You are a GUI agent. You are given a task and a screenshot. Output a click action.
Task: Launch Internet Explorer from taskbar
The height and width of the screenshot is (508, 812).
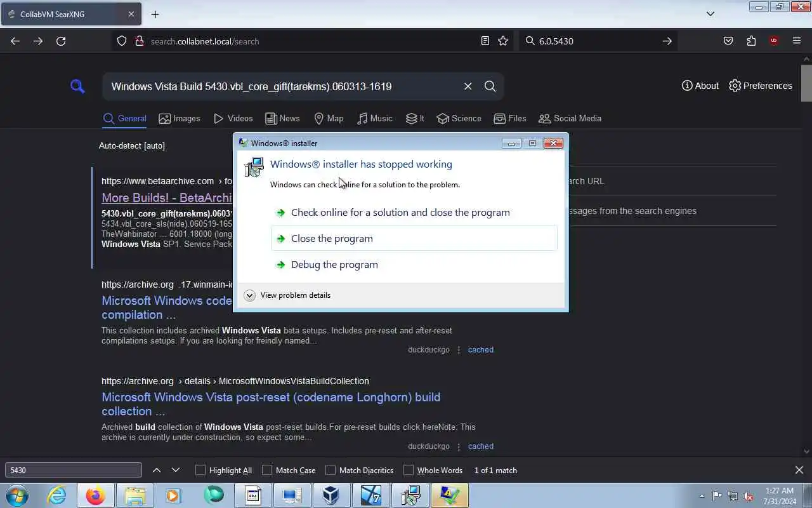[56, 495]
